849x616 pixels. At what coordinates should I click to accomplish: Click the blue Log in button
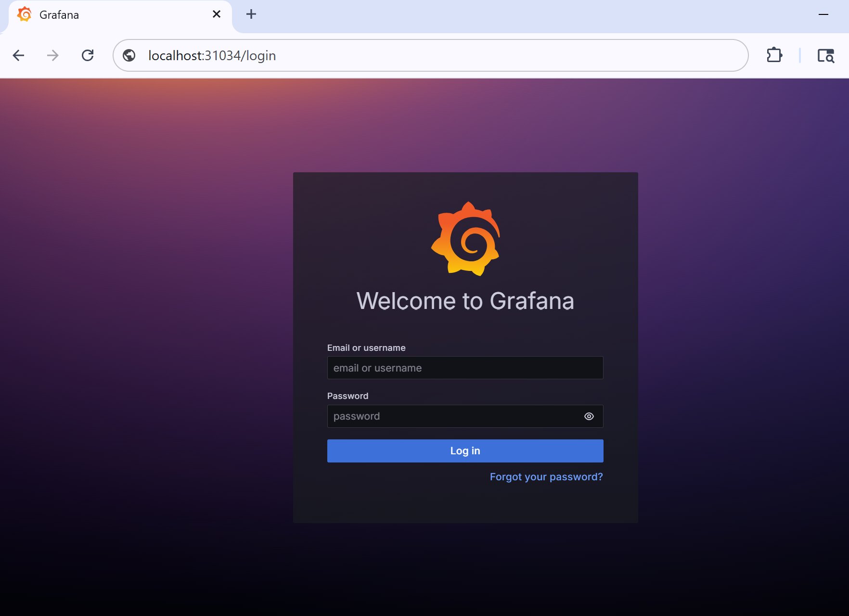pyautogui.click(x=465, y=451)
